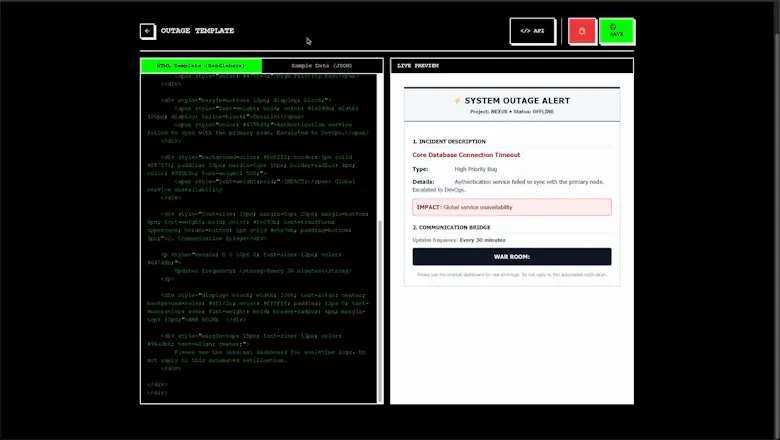Click the 'IMPACT: Global service unavailability' box
This screenshot has width=780, height=440.
(511, 207)
